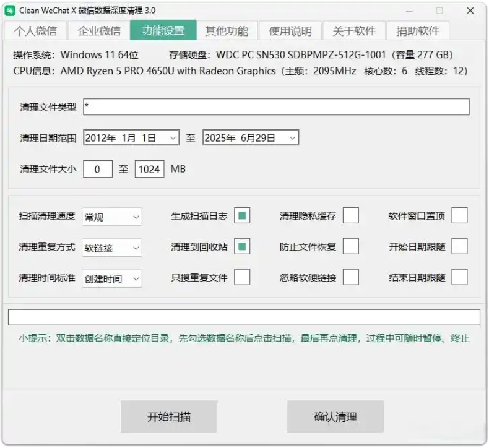The height and width of the screenshot is (448, 489).
Task: Click the 清理文件类型 input field
Action: pyautogui.click(x=276, y=107)
